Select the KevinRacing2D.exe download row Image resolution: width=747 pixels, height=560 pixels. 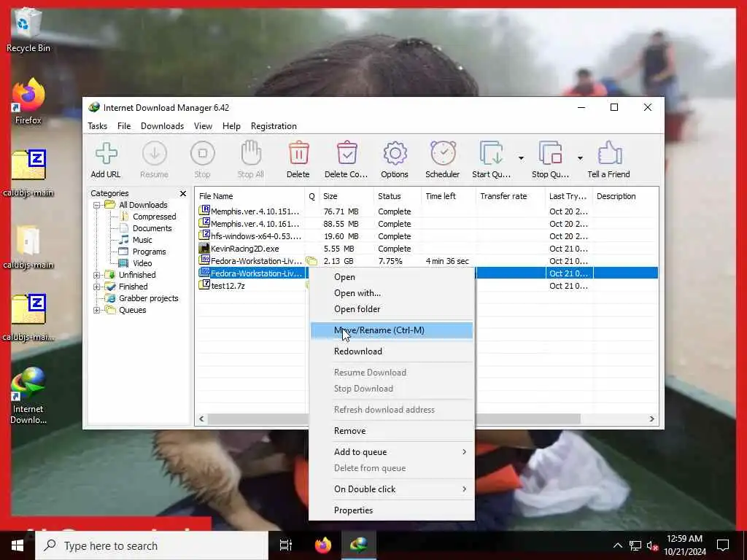pos(427,249)
